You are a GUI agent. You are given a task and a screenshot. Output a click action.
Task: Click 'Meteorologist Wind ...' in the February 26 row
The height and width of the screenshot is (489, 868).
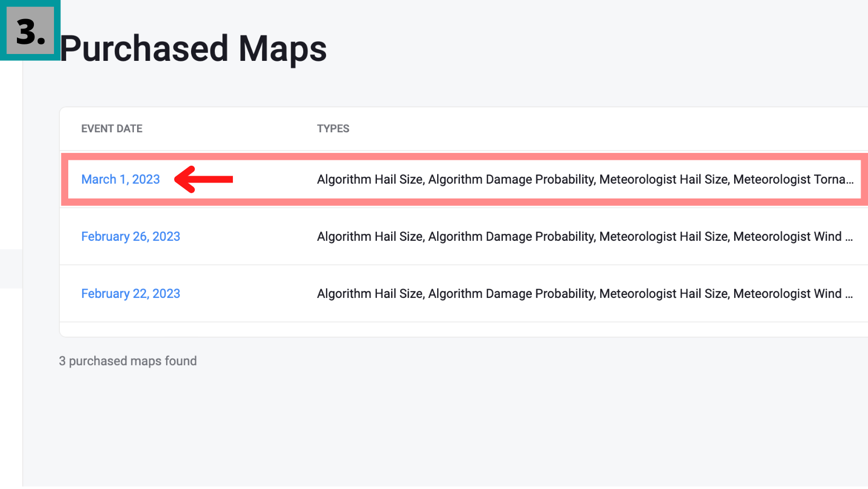793,237
